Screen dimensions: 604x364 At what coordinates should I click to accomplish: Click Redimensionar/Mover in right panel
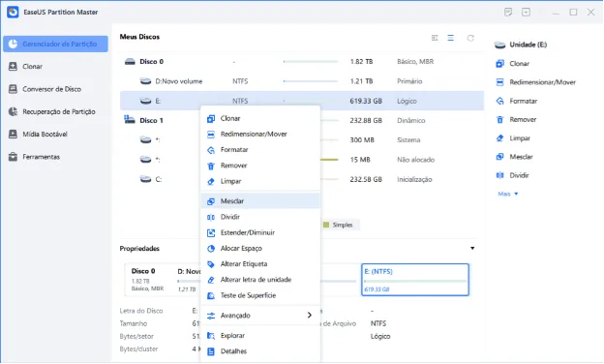pyautogui.click(x=542, y=82)
